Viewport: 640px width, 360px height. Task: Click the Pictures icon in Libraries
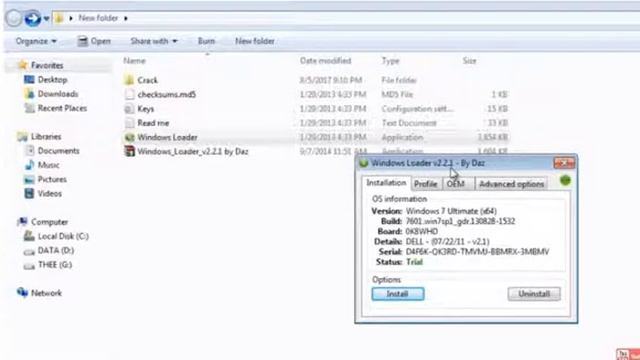(x=29, y=179)
